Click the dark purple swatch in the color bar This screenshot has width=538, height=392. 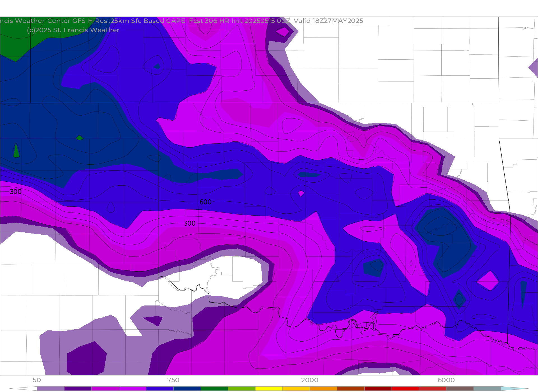pyautogui.click(x=78, y=388)
